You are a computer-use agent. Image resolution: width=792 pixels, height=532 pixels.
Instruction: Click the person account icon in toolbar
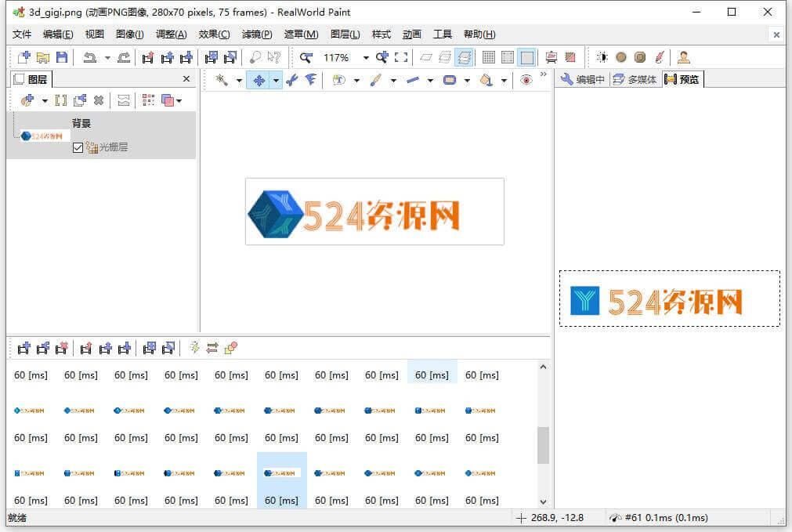684,57
